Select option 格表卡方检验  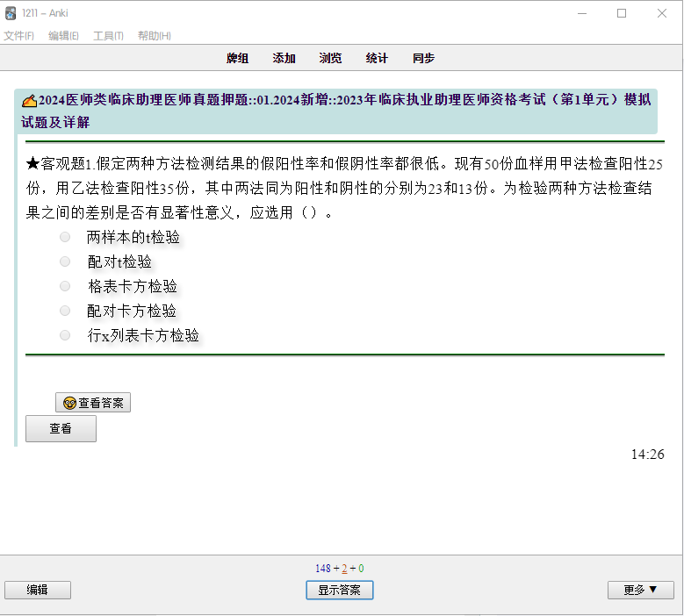[x=65, y=286]
